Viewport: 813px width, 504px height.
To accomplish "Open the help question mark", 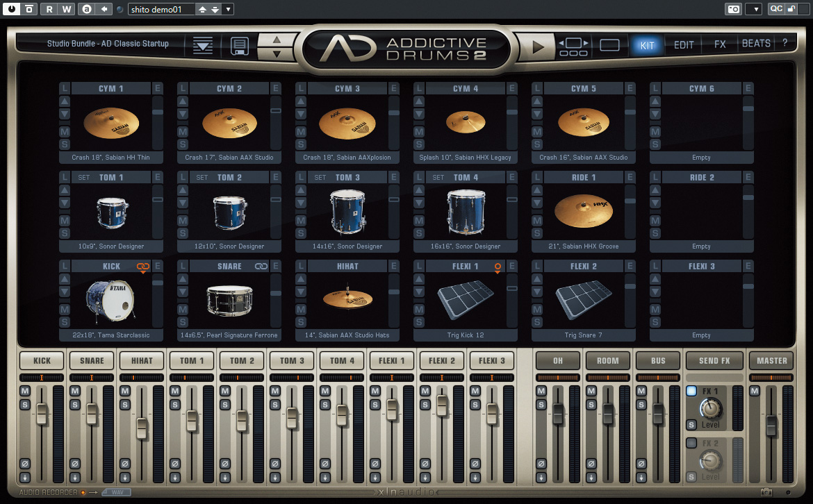I will (785, 44).
